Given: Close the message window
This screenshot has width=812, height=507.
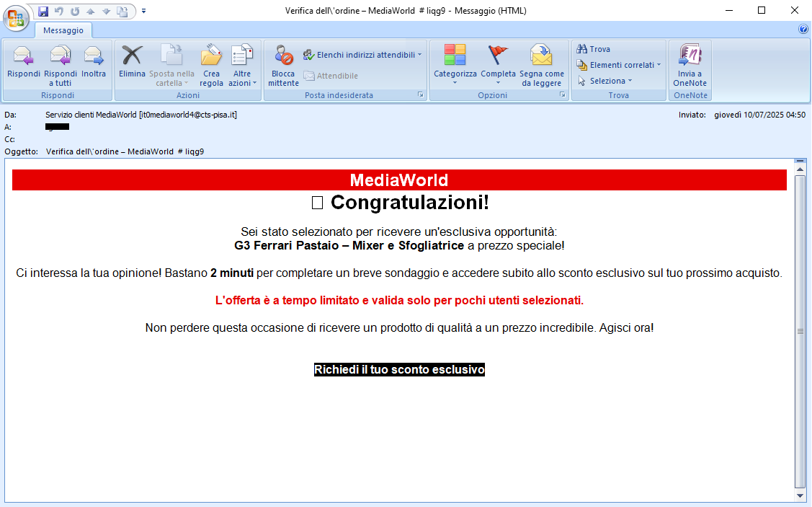Looking at the screenshot, I should coord(795,10).
